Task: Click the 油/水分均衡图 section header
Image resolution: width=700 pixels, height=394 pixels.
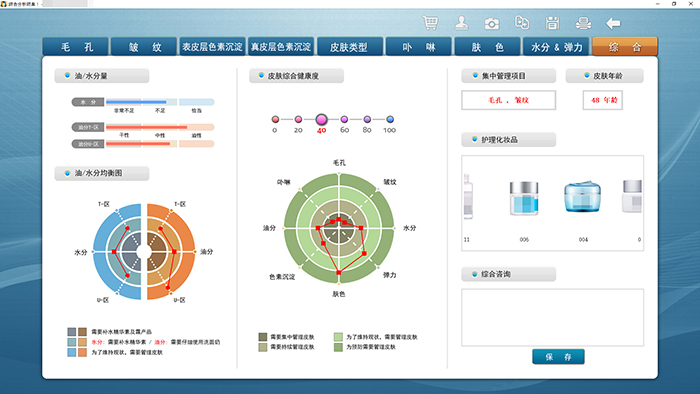Action: [102, 173]
